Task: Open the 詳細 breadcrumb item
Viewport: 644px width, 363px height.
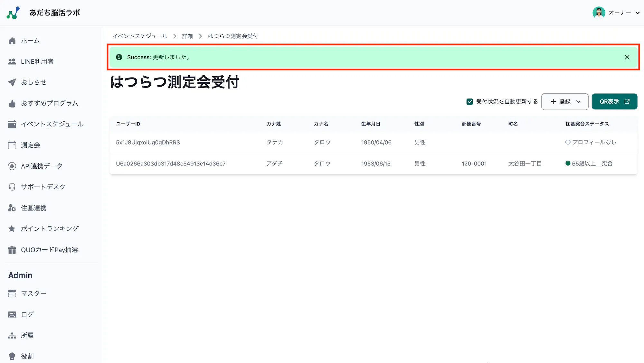Action: 187,36
